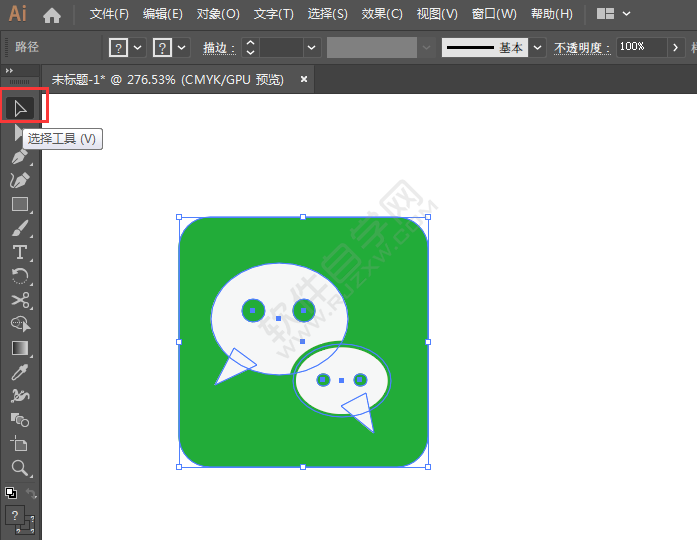Select the Shape Builder tool
This screenshot has width=697, height=540.
[x=20, y=324]
